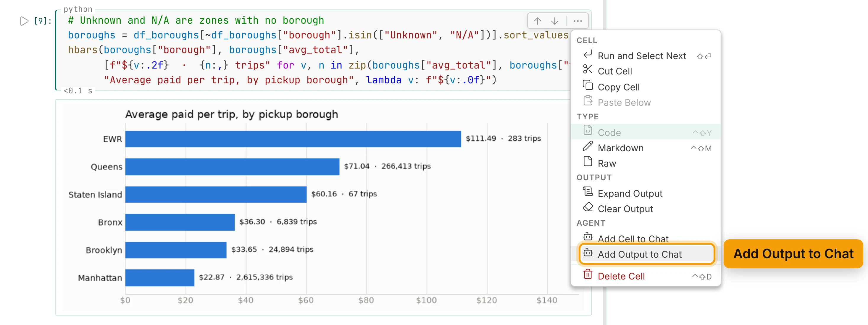This screenshot has width=868, height=325.
Task: Click the trash icon beside Delete Cell
Action: (588, 274)
